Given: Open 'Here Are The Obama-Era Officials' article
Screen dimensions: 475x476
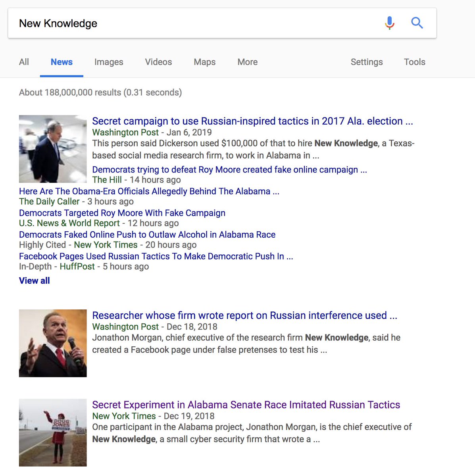Looking at the screenshot, I should tap(149, 191).
